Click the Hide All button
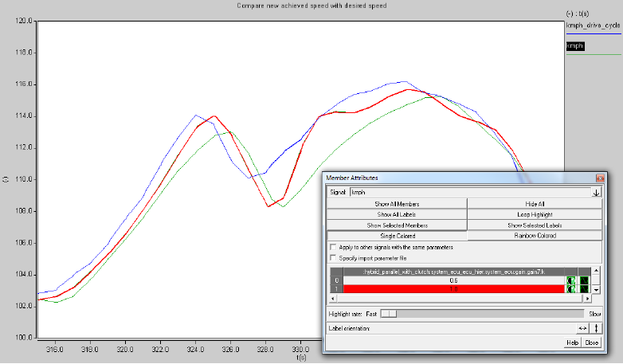This screenshot has height=364, width=623. click(x=535, y=204)
